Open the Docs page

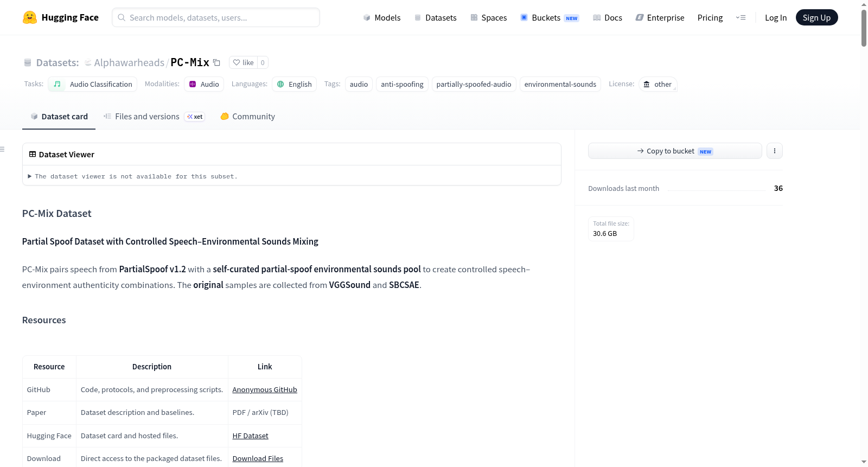(608, 17)
